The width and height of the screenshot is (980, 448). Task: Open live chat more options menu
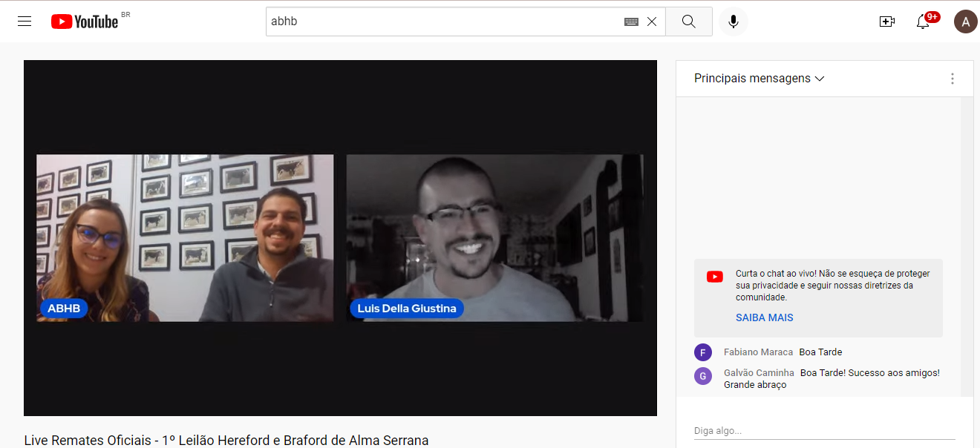(953, 79)
